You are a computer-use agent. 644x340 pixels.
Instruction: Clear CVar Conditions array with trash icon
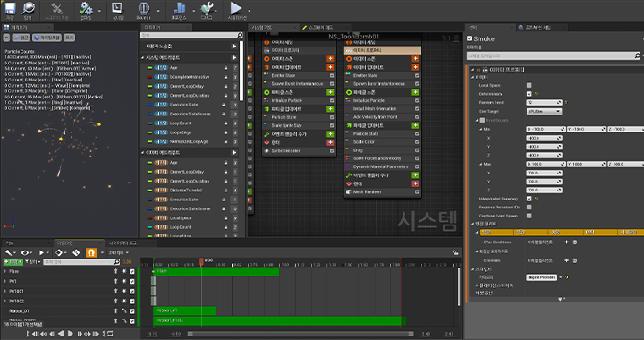coord(575,242)
